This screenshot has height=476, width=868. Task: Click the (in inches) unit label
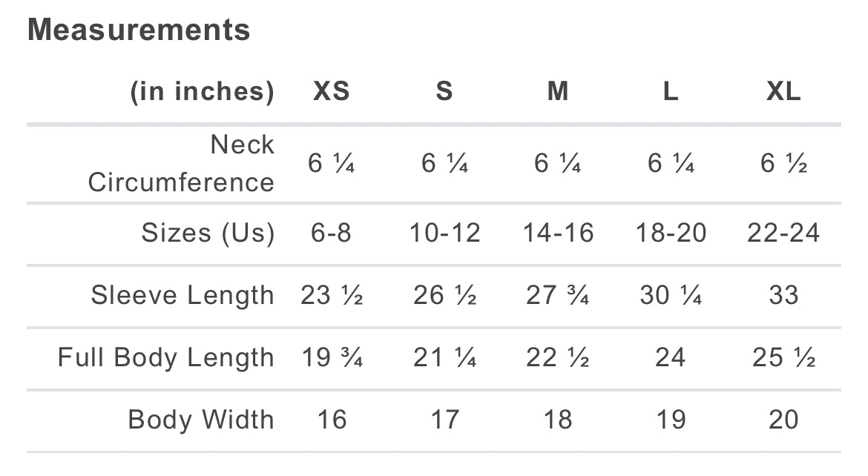coord(203,92)
